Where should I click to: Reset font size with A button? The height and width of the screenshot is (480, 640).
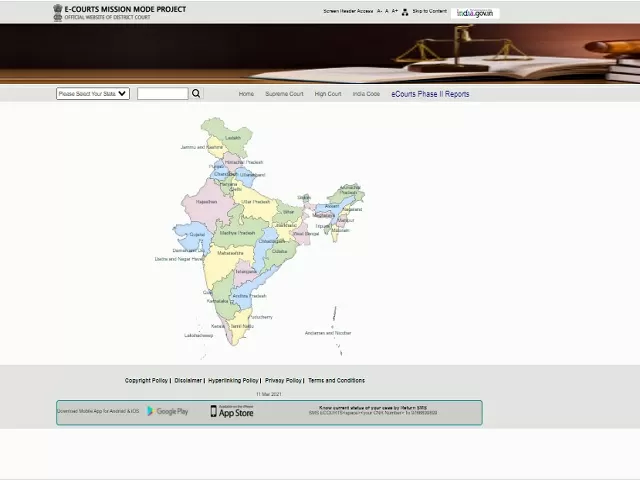click(x=387, y=11)
